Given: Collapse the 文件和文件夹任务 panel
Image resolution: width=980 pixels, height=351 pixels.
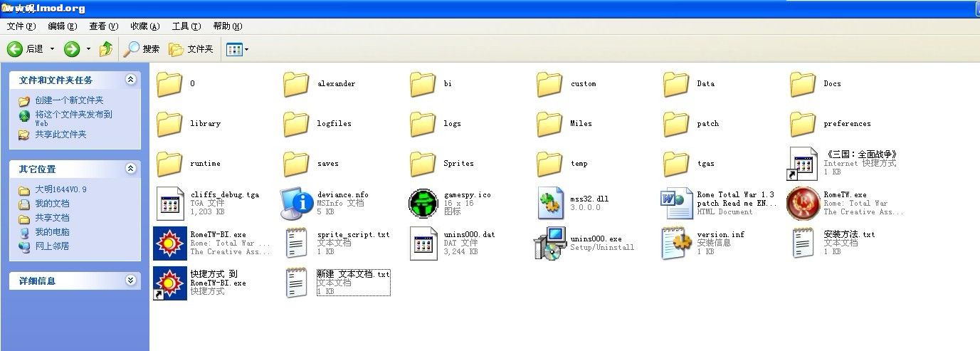Looking at the screenshot, I should tap(130, 80).
